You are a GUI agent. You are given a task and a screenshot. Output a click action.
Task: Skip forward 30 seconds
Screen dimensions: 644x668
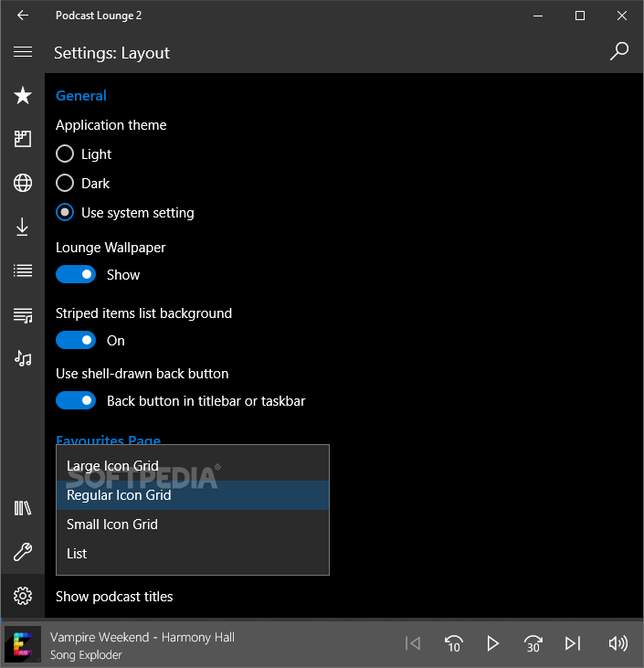point(533,643)
